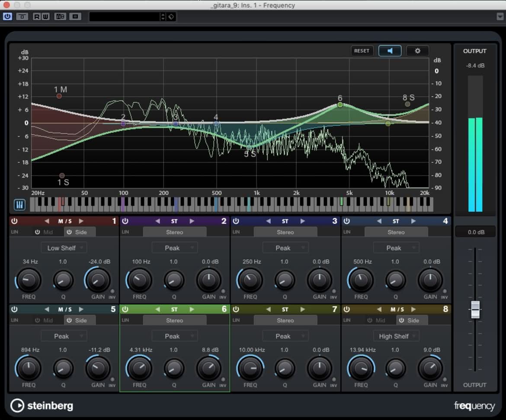The width and height of the screenshot is (506, 420).
Task: Select the 1 M node on curve
Action: (59, 96)
